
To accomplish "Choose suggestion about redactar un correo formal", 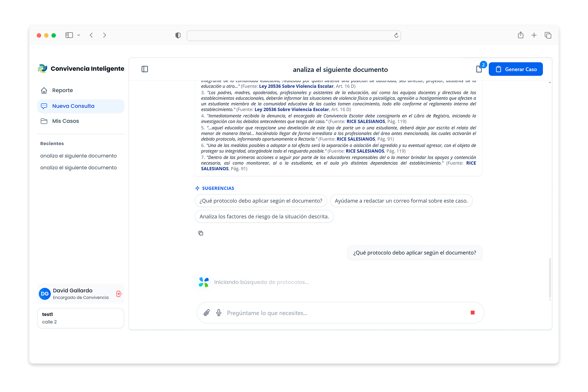I will [x=401, y=201].
